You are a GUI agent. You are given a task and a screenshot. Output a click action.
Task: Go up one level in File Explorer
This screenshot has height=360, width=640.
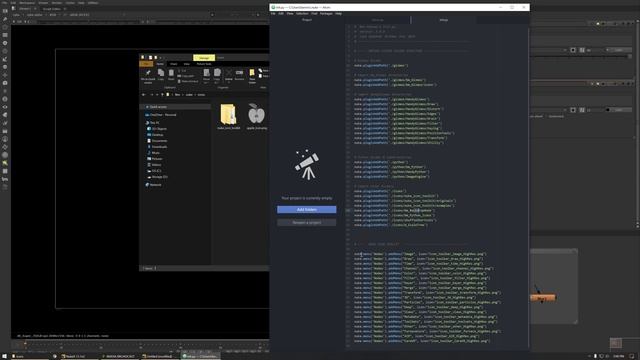162,95
